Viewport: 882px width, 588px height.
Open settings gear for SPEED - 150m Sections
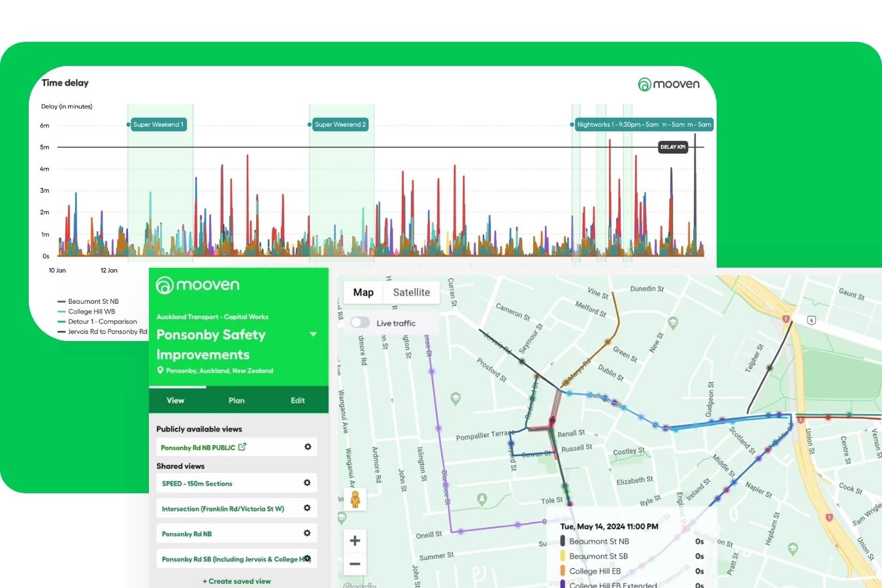(307, 483)
